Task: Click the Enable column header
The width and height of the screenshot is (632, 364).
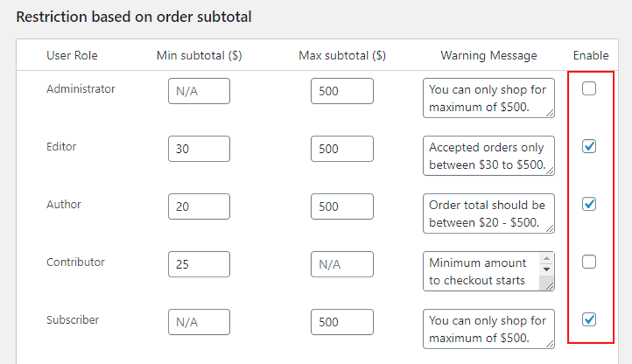Action: click(589, 55)
